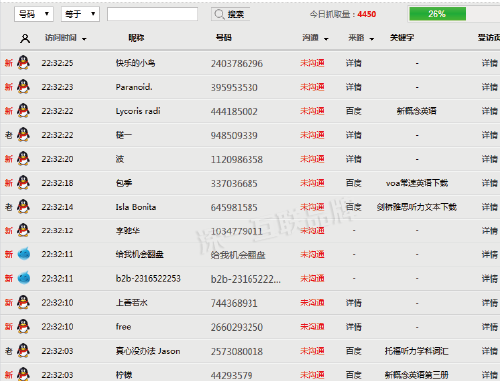Open far-right 详情 for 2573080018 row
This screenshot has width=500, height=381.
tap(490, 351)
